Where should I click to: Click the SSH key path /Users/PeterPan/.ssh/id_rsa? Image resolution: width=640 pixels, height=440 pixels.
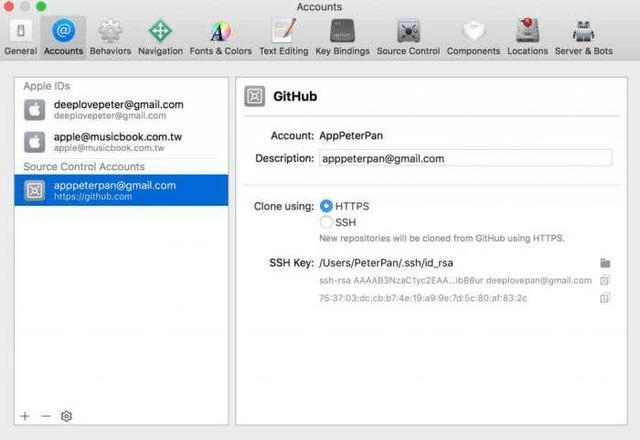click(x=386, y=263)
